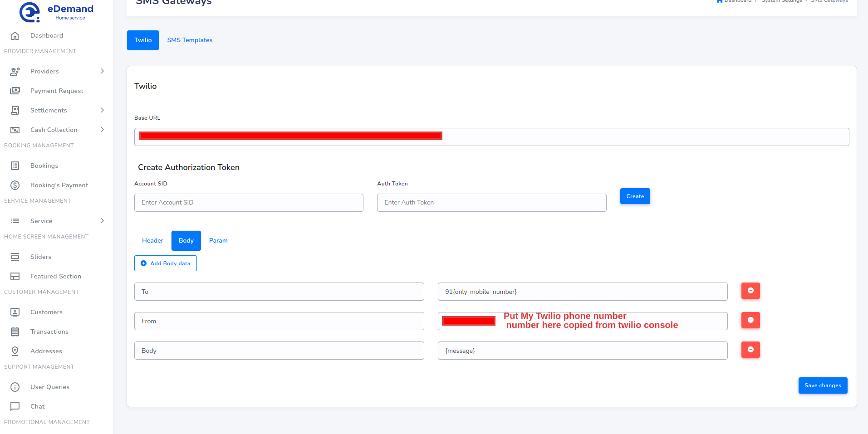Open Booking's Payment link
Viewport: 868px width, 434px height.
(59, 185)
